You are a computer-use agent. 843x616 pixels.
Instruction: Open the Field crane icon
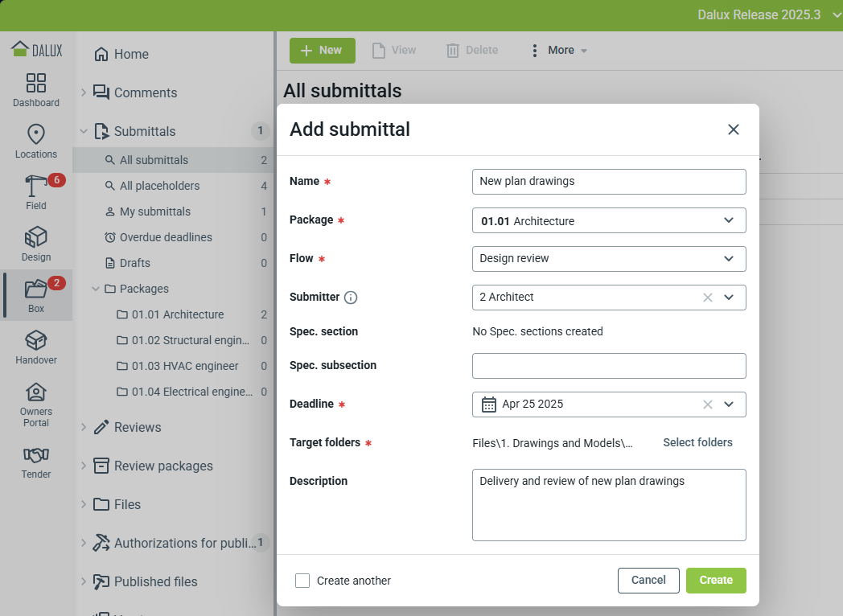click(36, 186)
